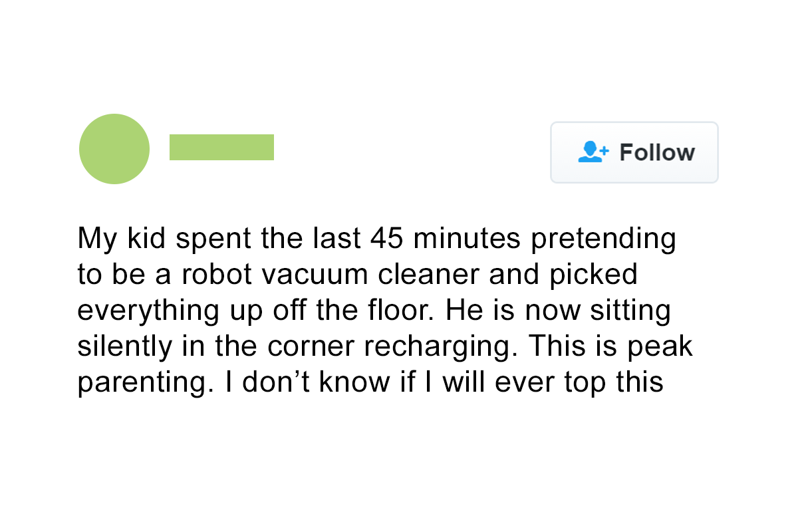
Task: Open the green circular profile avatar
Action: [x=114, y=149]
